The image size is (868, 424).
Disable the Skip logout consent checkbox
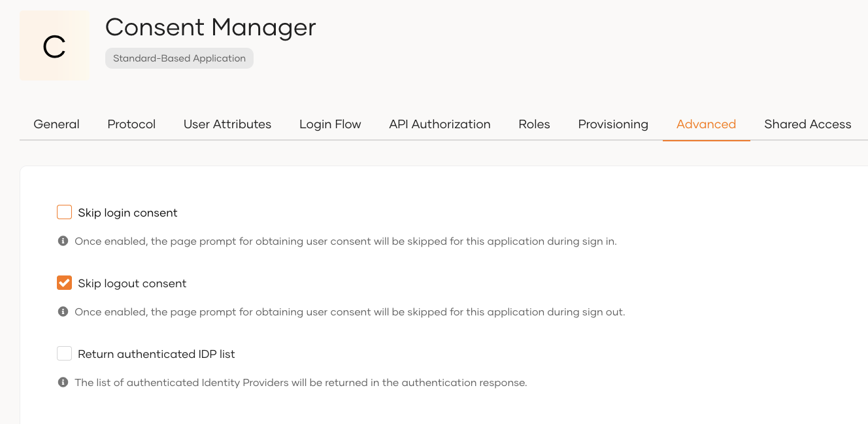pyautogui.click(x=64, y=283)
